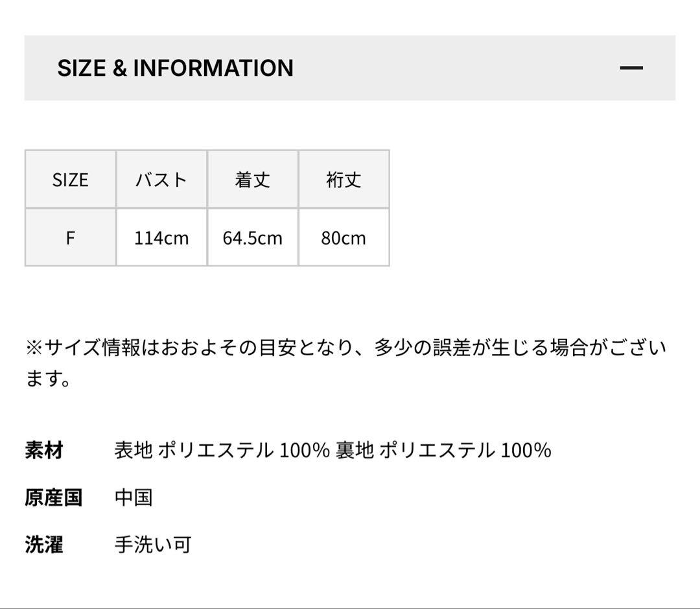
Task: Click the 64.5cm length value
Action: pyautogui.click(x=253, y=238)
